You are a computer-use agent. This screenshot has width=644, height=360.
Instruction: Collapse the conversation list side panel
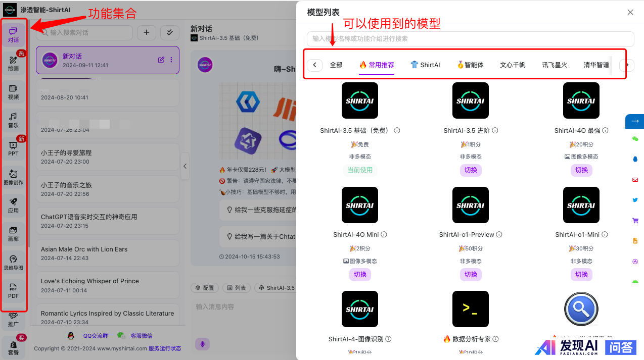point(185,166)
